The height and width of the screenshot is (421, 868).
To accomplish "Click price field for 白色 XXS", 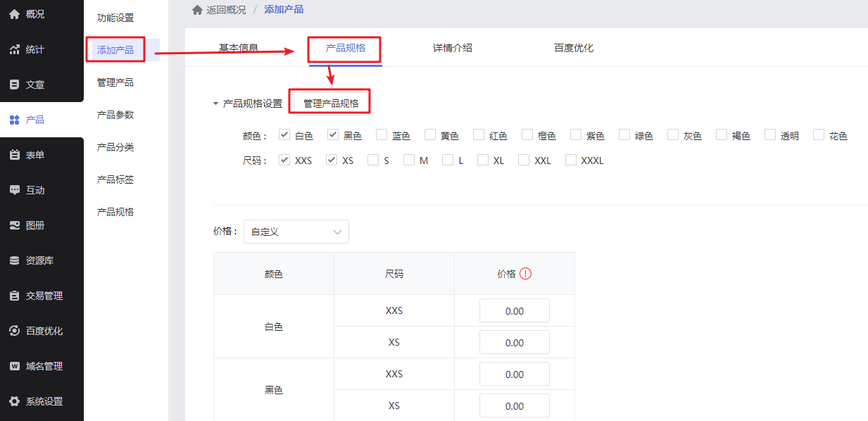I will pyautogui.click(x=515, y=310).
